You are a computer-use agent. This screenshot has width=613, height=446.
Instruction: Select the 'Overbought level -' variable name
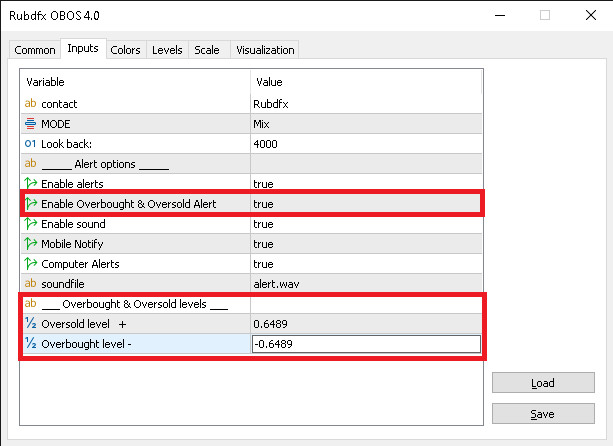[86, 344]
